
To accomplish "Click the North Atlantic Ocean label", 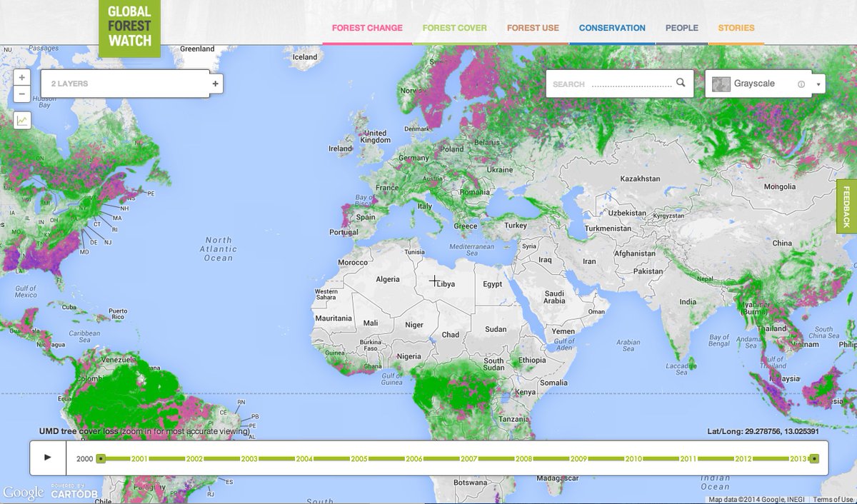I will point(219,249).
